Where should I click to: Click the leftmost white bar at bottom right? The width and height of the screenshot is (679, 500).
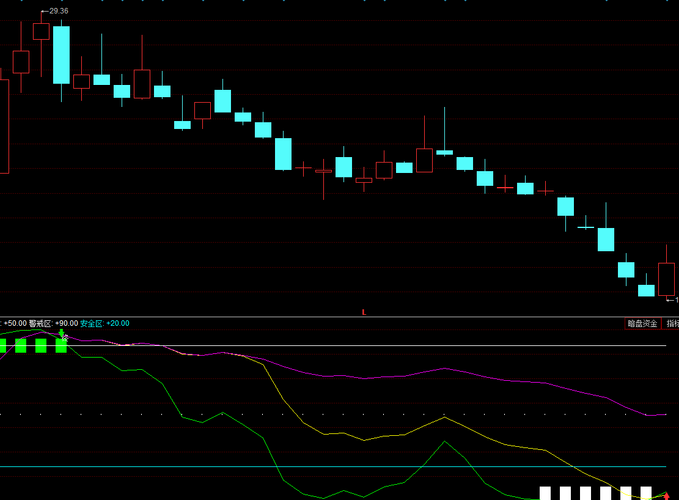[x=546, y=493]
